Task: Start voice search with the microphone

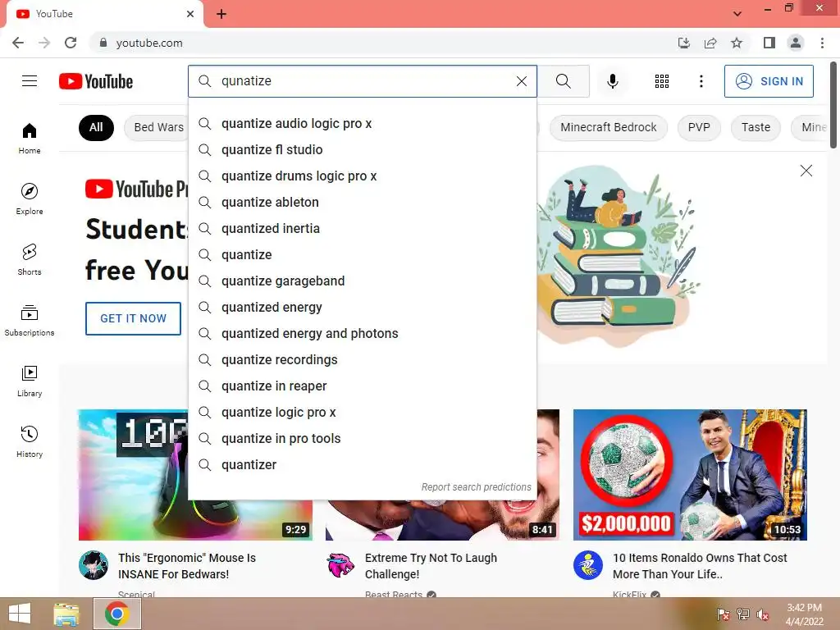Action: point(612,81)
